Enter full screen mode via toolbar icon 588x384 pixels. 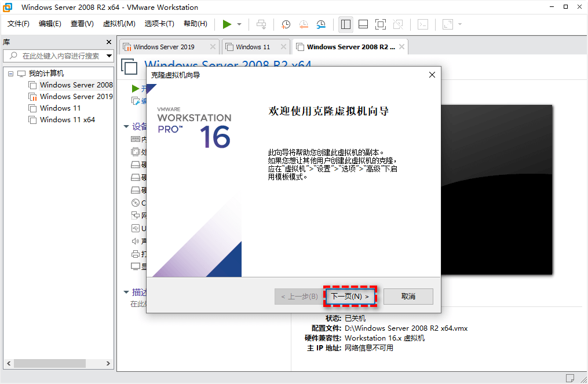pos(380,24)
